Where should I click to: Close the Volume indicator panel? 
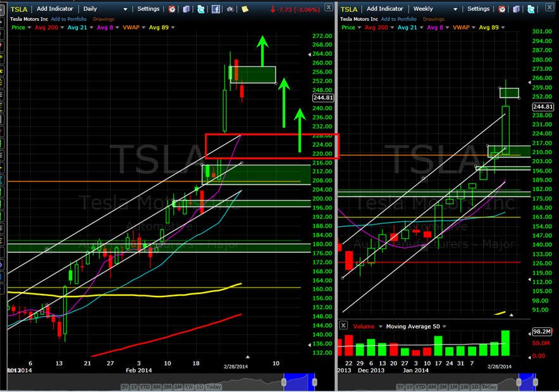coord(343,326)
